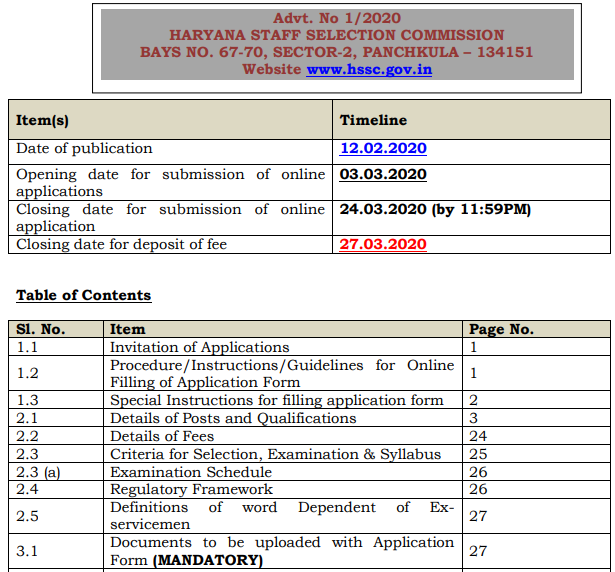Select the 'Date of publication' row label
This screenshot has width=615, height=572.
tap(84, 149)
